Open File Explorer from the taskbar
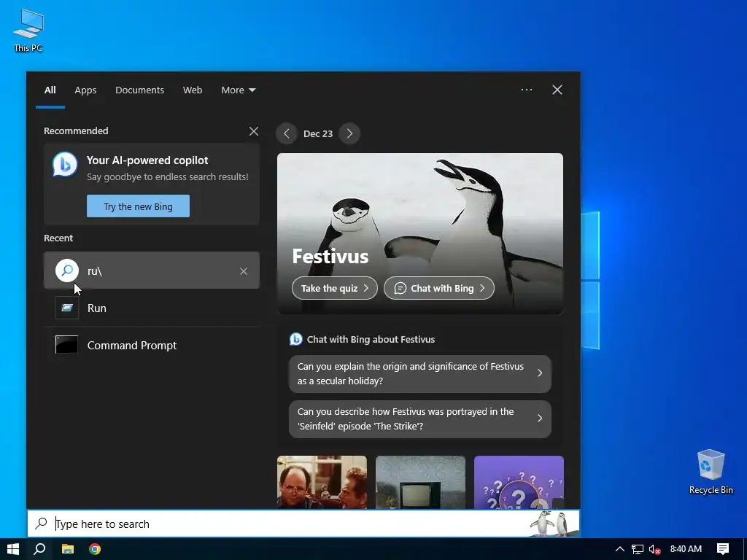 [68, 549]
